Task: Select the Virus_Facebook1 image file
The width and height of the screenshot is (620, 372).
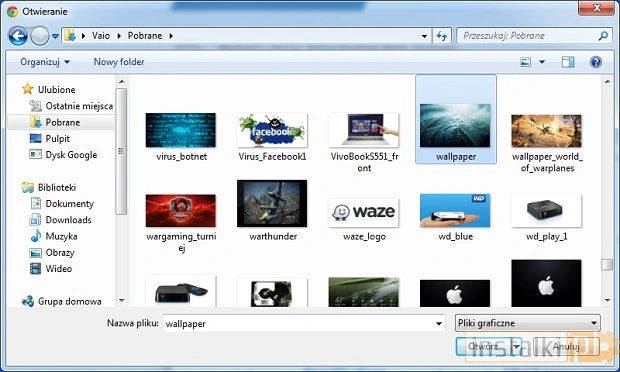Action: (x=272, y=137)
